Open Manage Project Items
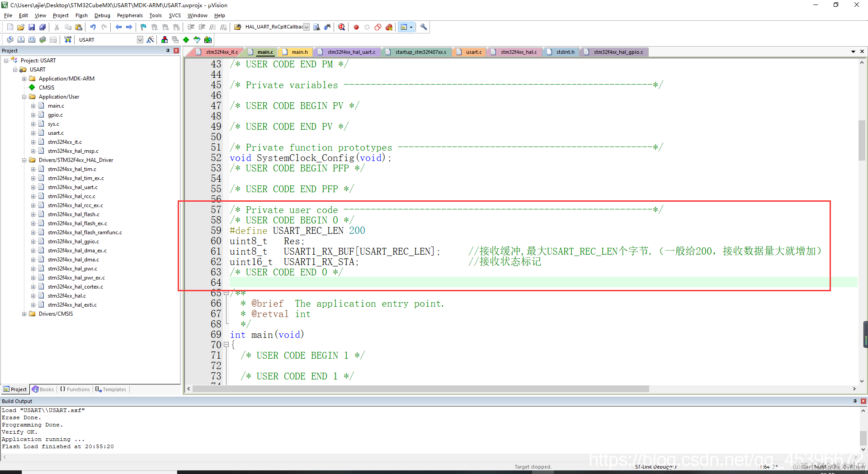Image resolution: width=868 pixels, height=474 pixels. (165, 40)
